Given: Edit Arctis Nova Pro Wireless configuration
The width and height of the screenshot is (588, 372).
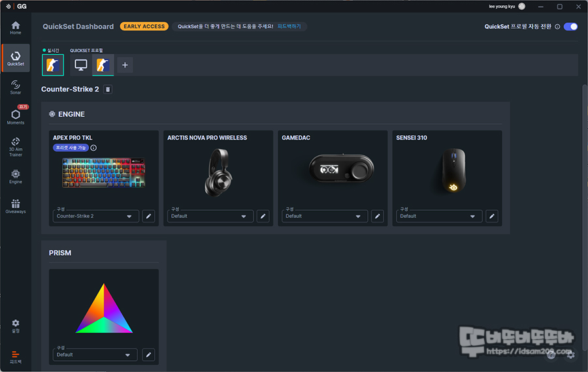Looking at the screenshot, I should click(x=263, y=216).
